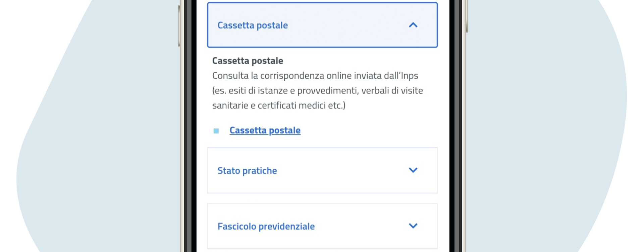Click the down chevron on Fascicolo previdenziale
This screenshot has width=644, height=252.
pyautogui.click(x=413, y=226)
